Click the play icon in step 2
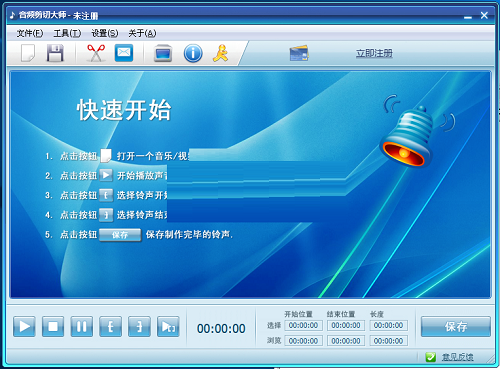The width and height of the screenshot is (500, 369). tap(106, 175)
